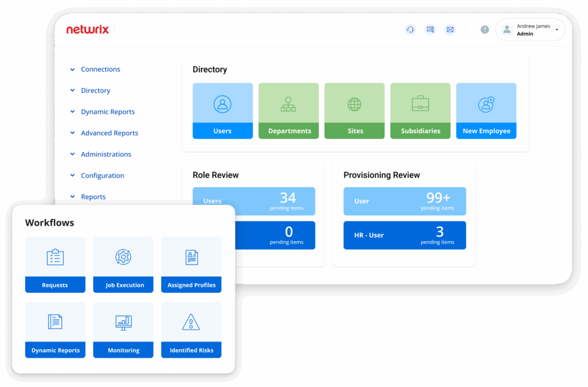
Task: Click the Requests clipboard icon
Action: coord(55,257)
